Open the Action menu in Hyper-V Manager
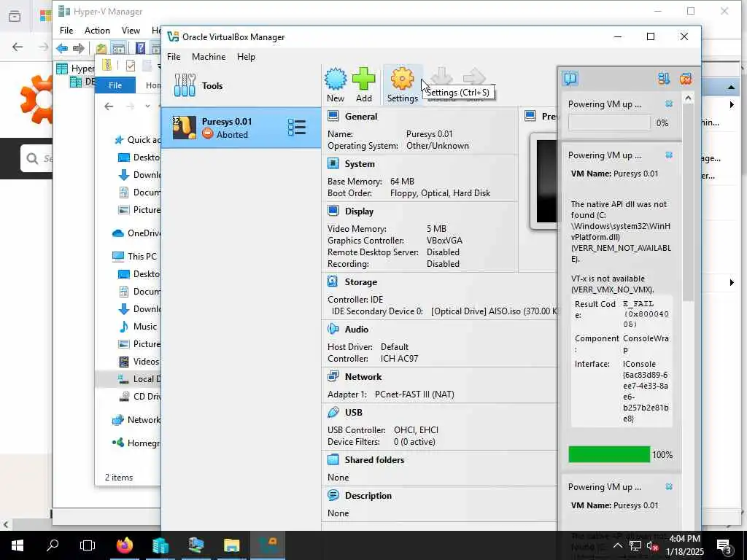 (x=97, y=31)
